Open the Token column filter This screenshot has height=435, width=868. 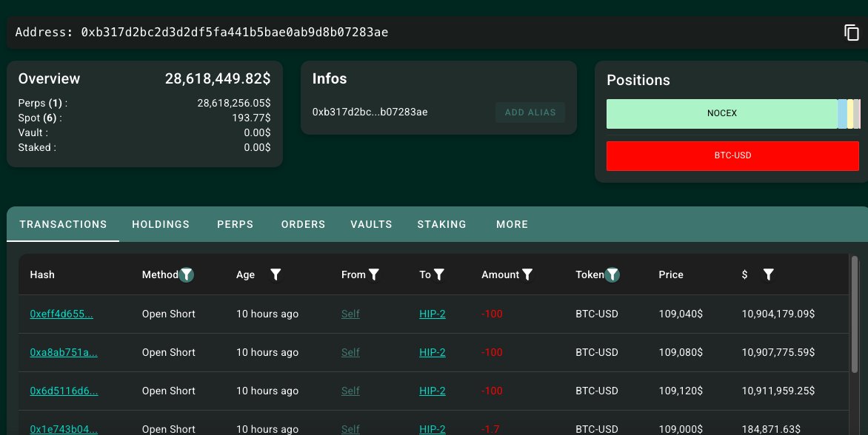[612, 274]
